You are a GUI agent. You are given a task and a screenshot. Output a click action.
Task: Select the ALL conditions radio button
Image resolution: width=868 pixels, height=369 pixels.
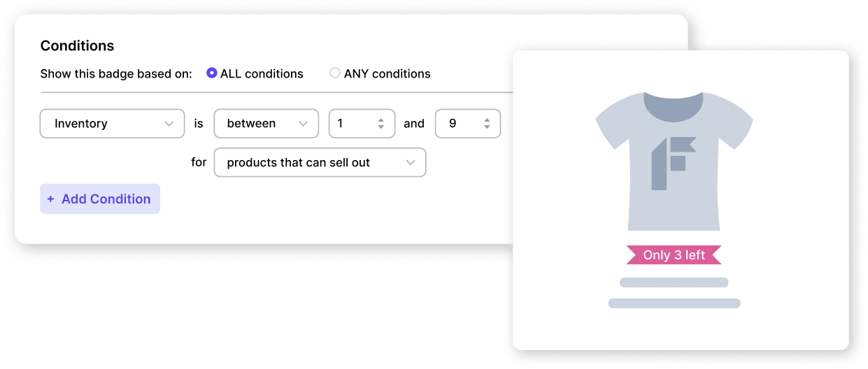click(x=212, y=73)
